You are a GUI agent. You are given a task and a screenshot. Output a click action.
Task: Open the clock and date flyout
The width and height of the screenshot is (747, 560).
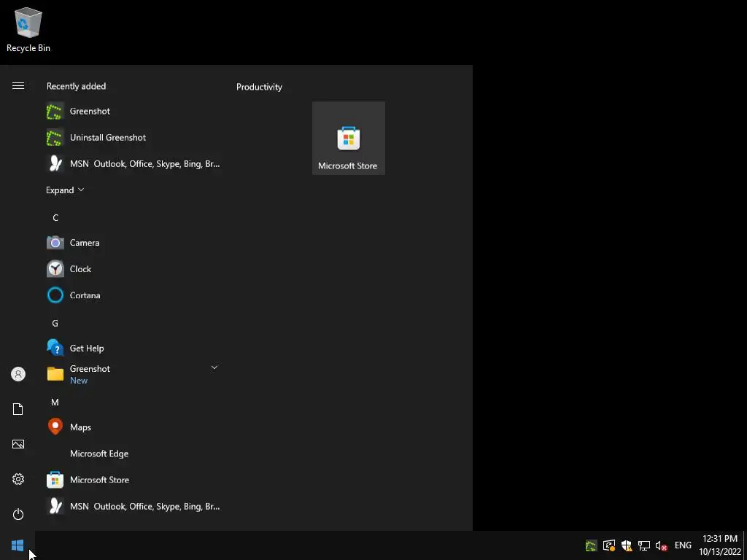720,545
